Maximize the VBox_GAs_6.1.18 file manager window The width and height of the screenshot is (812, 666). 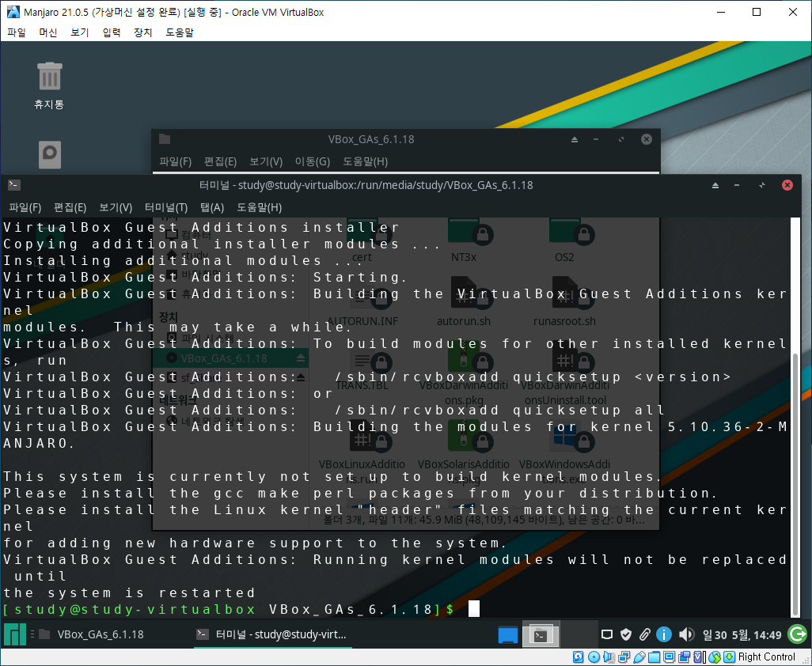point(621,139)
